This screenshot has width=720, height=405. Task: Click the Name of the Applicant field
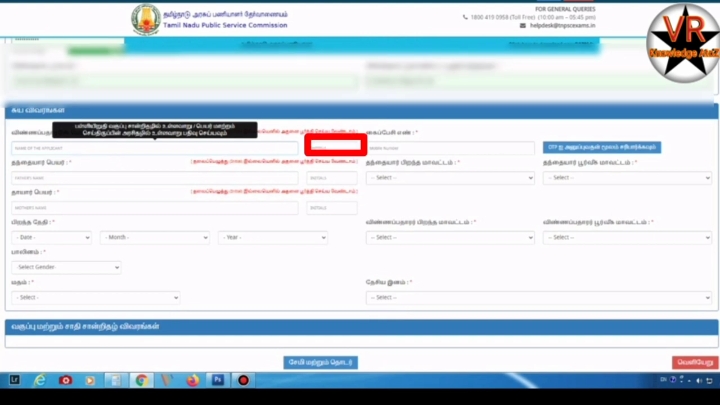pyautogui.click(x=155, y=148)
